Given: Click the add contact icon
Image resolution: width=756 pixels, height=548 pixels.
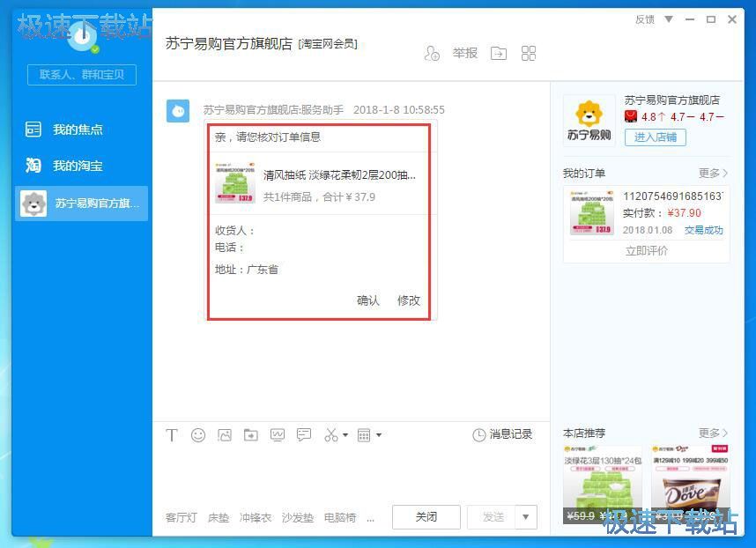Looking at the screenshot, I should point(431,53).
